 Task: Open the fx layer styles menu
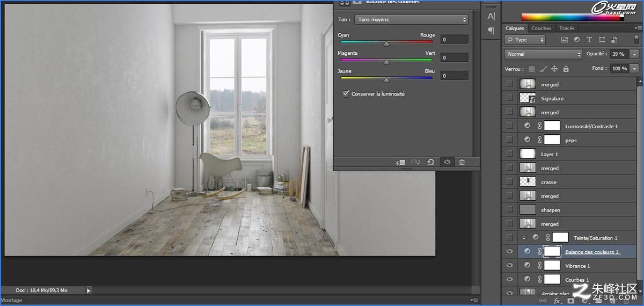coord(557,301)
